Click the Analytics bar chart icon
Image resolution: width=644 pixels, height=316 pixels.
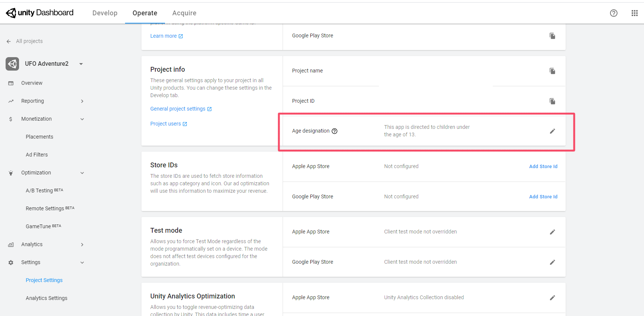[11, 245]
